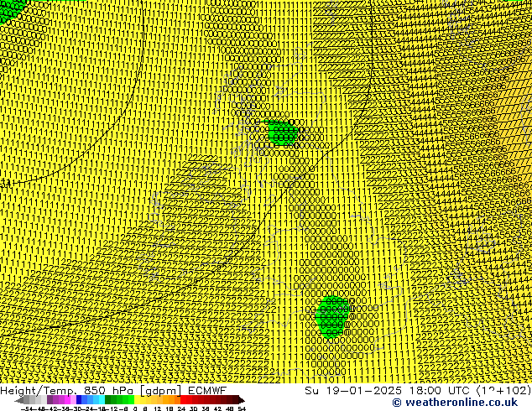
Task: Click the southern green cold patch on the map
Action: point(331,317)
